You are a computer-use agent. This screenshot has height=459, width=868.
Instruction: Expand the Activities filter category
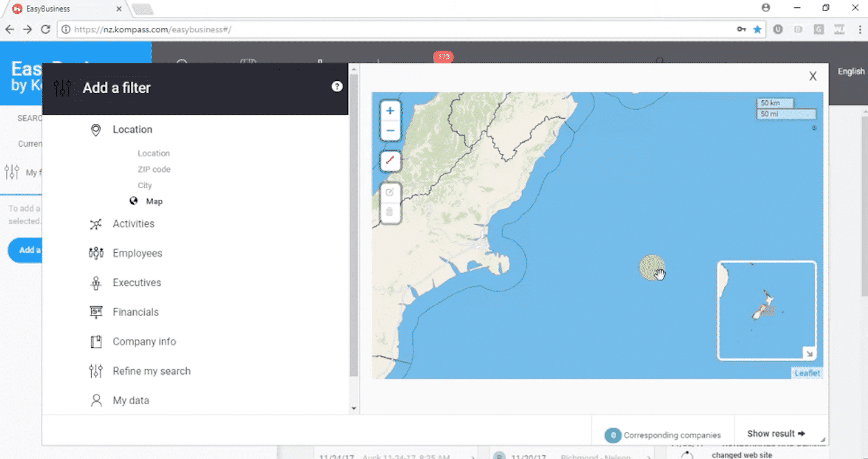click(x=133, y=224)
